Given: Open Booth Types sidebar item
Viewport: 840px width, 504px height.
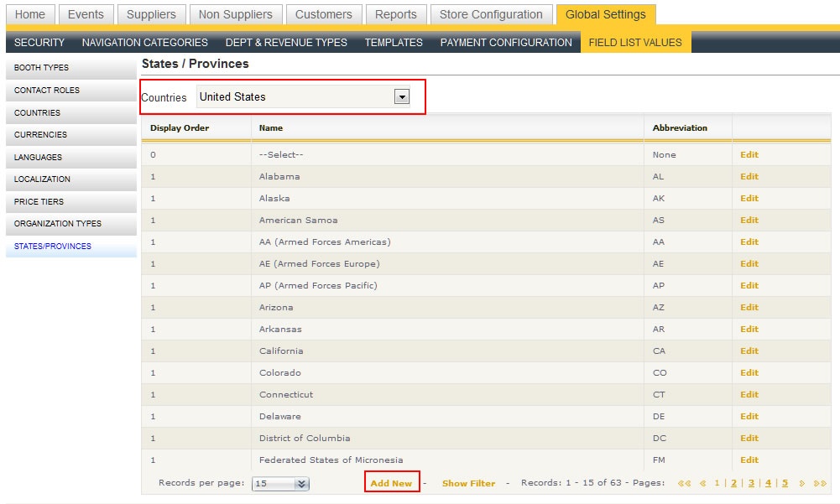Looking at the screenshot, I should click(x=41, y=68).
